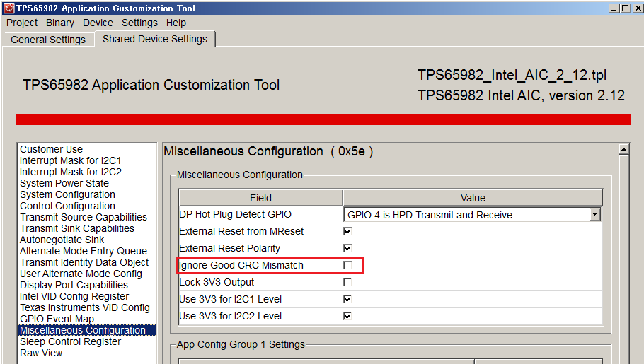Open the DP Hot Plug Detect GPIO dropdown

point(594,215)
